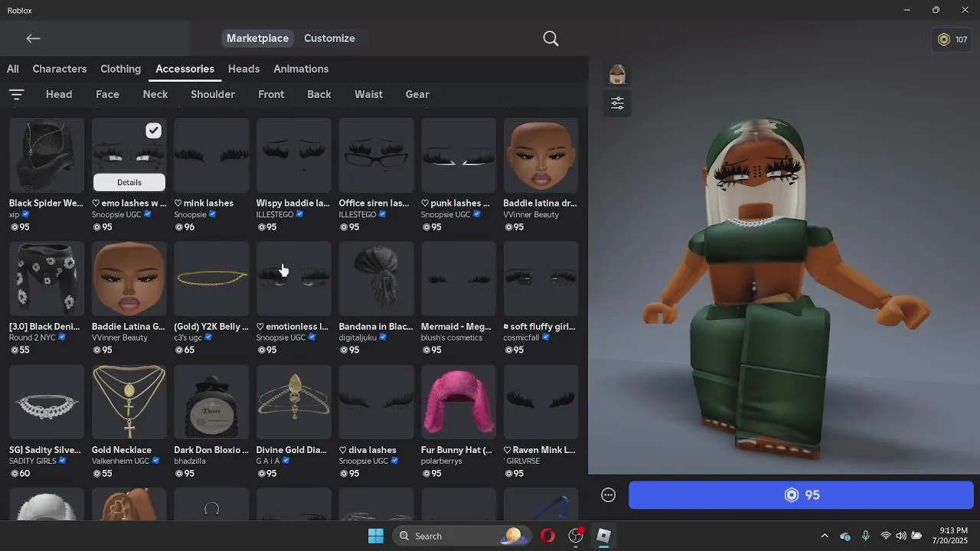The image size is (980, 551).
Task: Open Details for emo lashes item
Action: 129,182
